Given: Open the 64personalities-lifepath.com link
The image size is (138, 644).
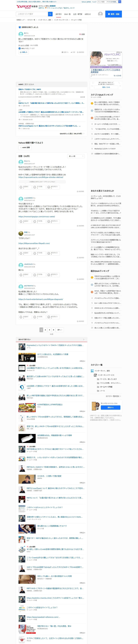Looking at the screenshot, I should pos(34,243).
